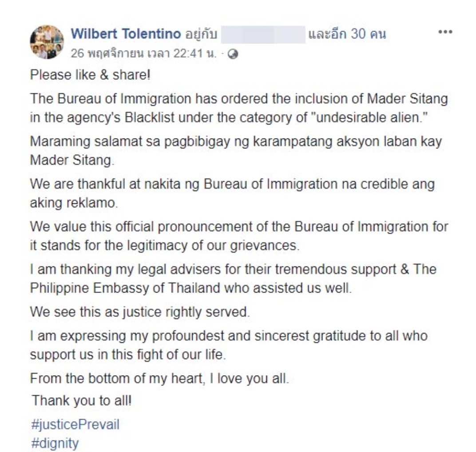
Task: Open the '26 พฤศจิกายน เวลา 22:41 น.' timestamp
Action: tap(143, 54)
